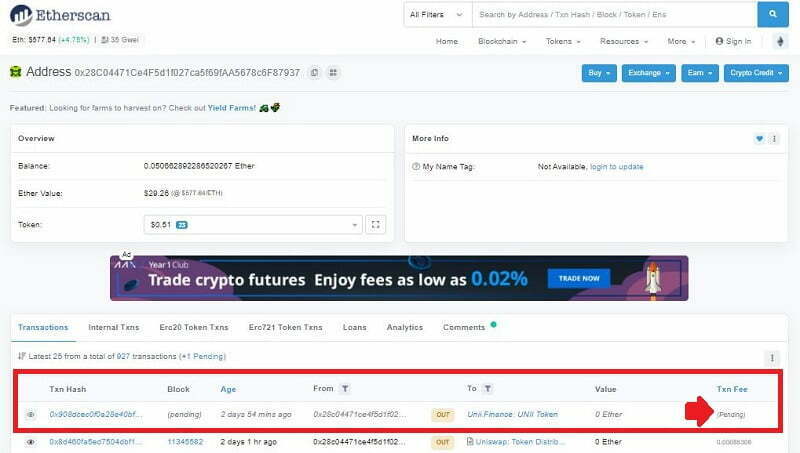Switch to Erc721 Token Txns tab

pyautogui.click(x=286, y=328)
